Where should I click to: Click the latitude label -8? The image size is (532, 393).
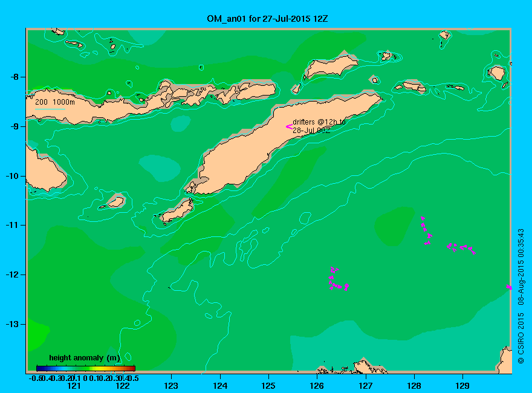(15, 77)
